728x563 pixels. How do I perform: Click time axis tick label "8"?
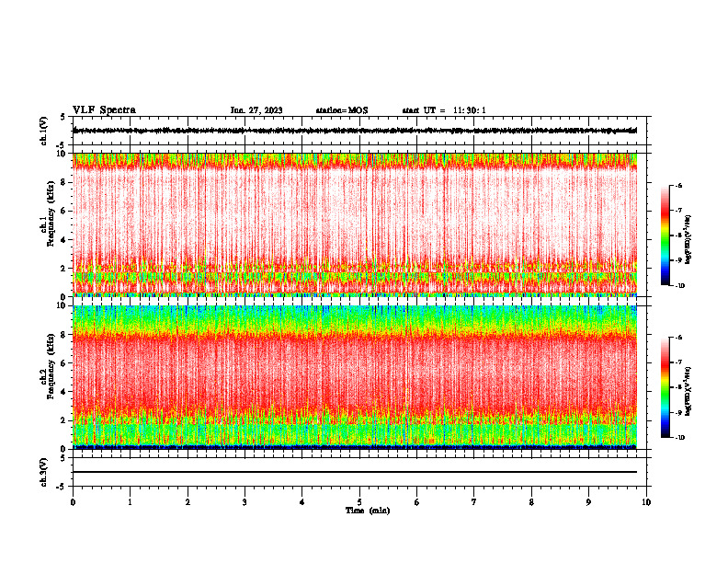531,502
